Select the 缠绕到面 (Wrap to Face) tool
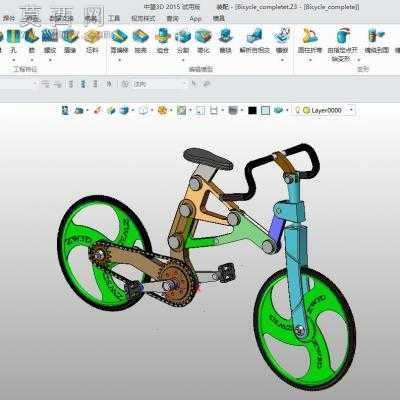Image resolution: width=400 pixels, height=400 pixels. (x=377, y=41)
